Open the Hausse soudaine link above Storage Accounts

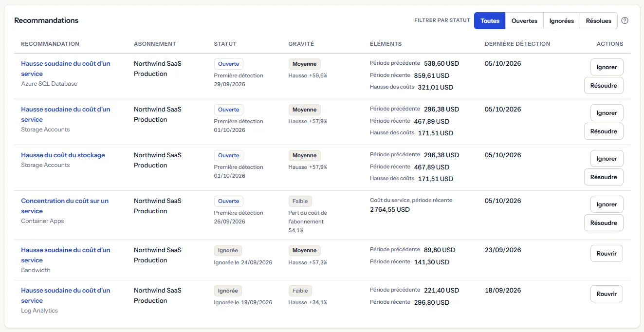[66, 114]
